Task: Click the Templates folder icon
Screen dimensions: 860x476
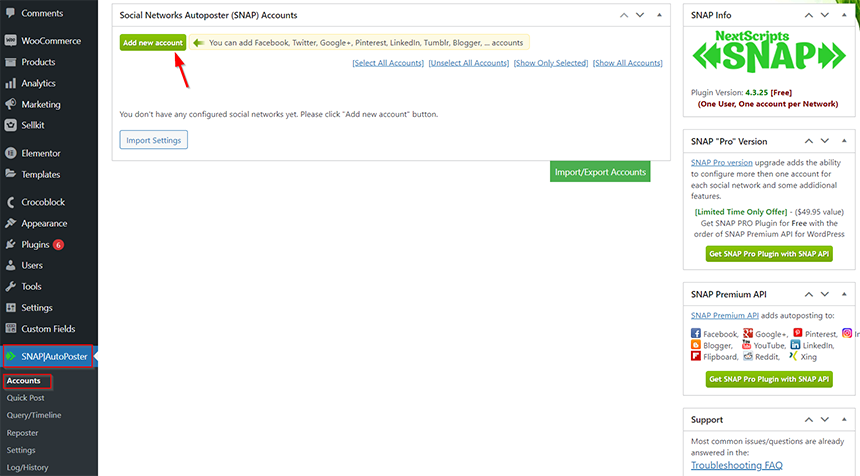Action: point(10,174)
